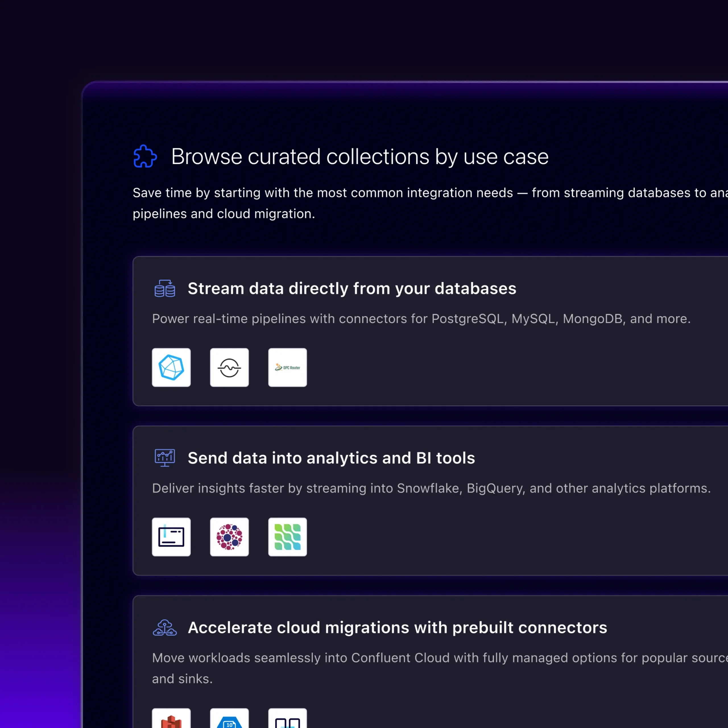The height and width of the screenshot is (728, 728).
Task: Click the cloud migration icon
Action: click(x=165, y=627)
